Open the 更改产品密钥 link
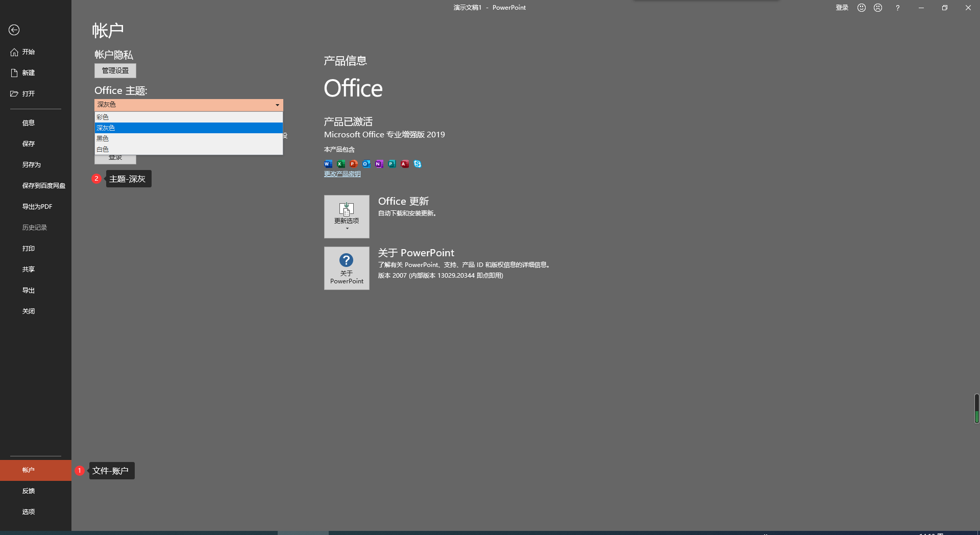The width and height of the screenshot is (980, 535). (x=342, y=174)
